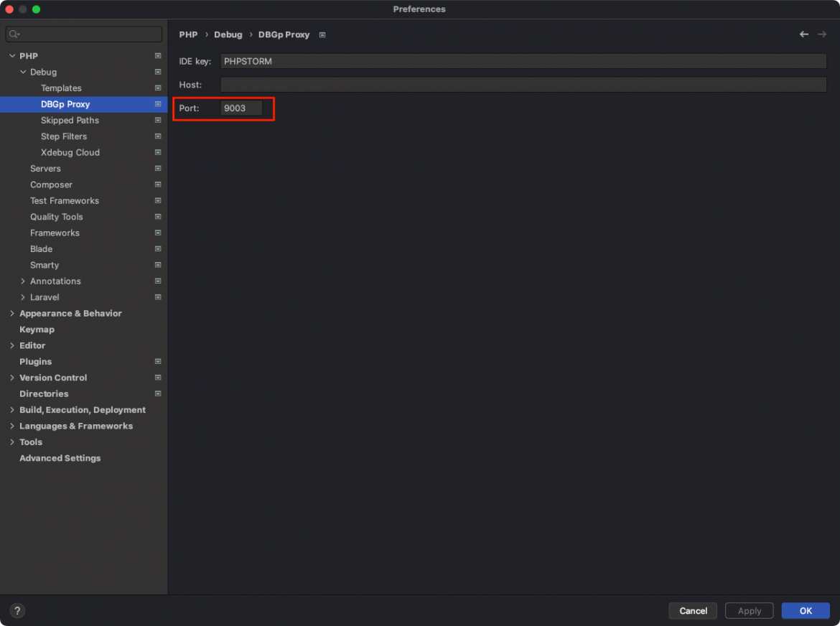The width and height of the screenshot is (840, 626).
Task: Click the project-level icon next to PHP row
Action: (158, 56)
